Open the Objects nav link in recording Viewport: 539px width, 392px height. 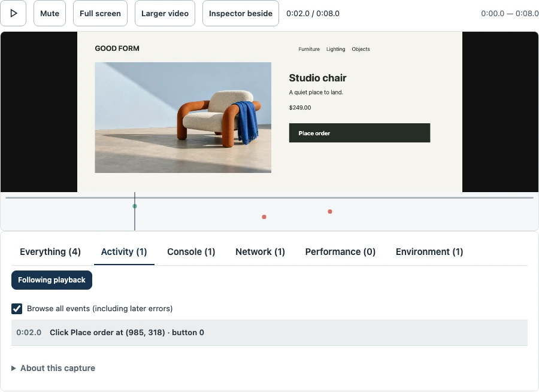(x=361, y=49)
